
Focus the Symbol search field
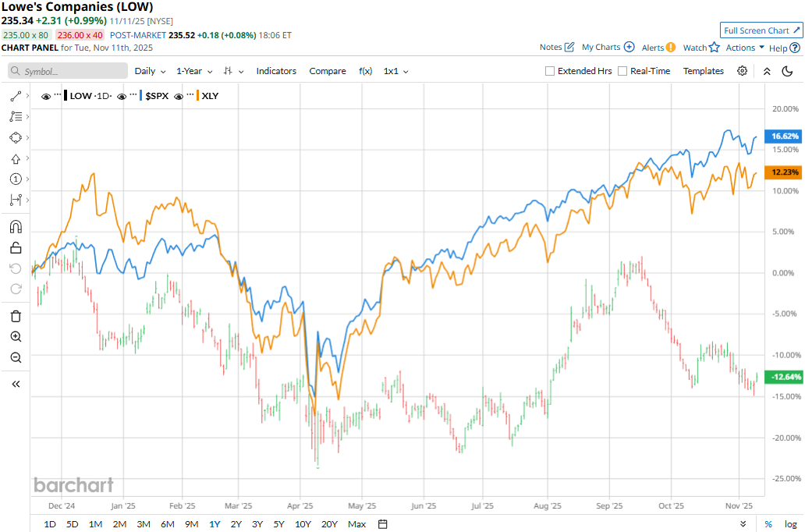pos(68,72)
